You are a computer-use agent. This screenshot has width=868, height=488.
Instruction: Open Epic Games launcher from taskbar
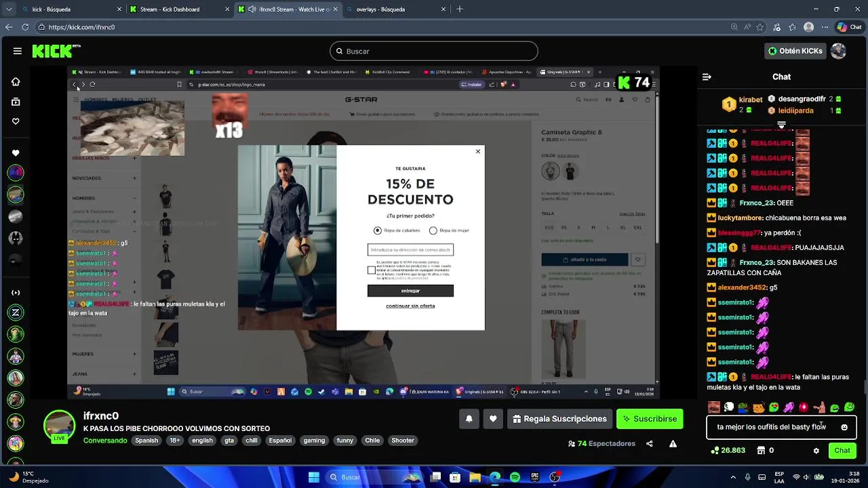point(534,477)
